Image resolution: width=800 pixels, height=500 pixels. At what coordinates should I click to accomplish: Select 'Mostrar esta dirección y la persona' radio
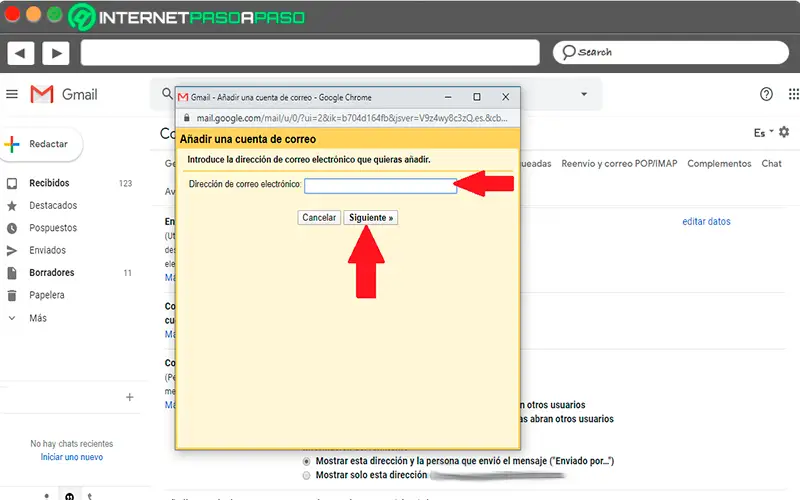pyautogui.click(x=306, y=461)
